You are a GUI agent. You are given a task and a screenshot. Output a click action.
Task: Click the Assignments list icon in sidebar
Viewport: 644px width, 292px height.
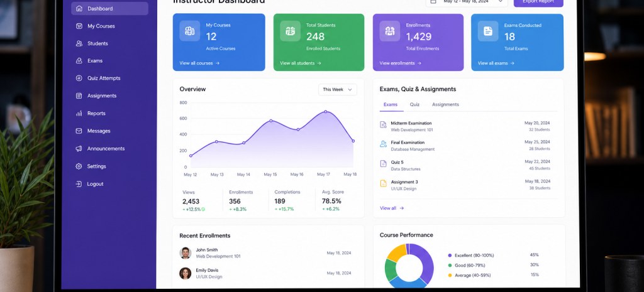point(79,95)
